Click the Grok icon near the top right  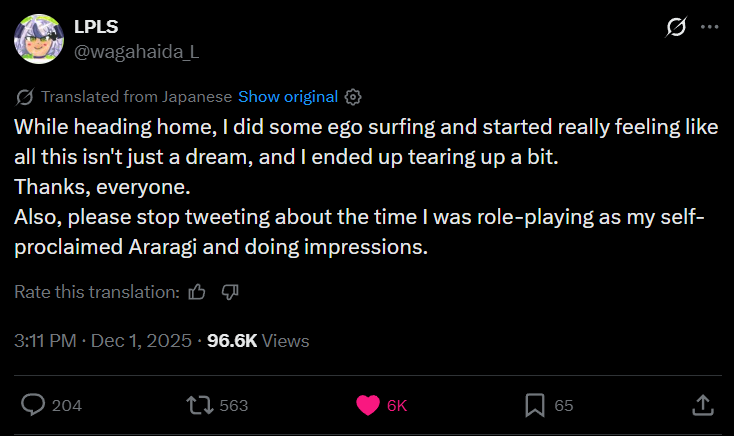click(x=675, y=28)
